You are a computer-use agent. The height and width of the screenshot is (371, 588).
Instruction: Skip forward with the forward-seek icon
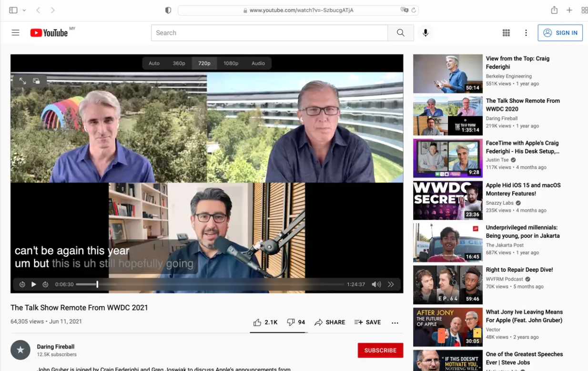click(x=45, y=284)
